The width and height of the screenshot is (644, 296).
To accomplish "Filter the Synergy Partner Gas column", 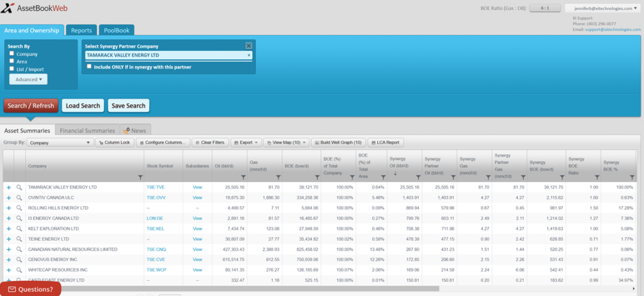I will [x=523, y=177].
